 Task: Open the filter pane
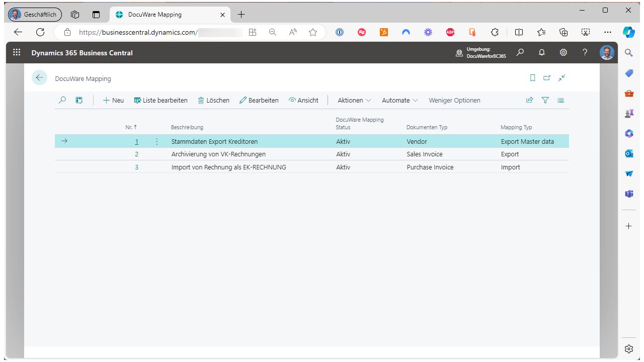pos(545,100)
